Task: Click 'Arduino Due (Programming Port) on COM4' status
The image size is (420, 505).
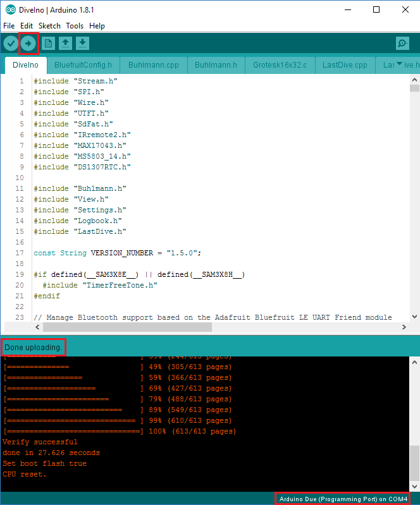Action: pos(343,499)
